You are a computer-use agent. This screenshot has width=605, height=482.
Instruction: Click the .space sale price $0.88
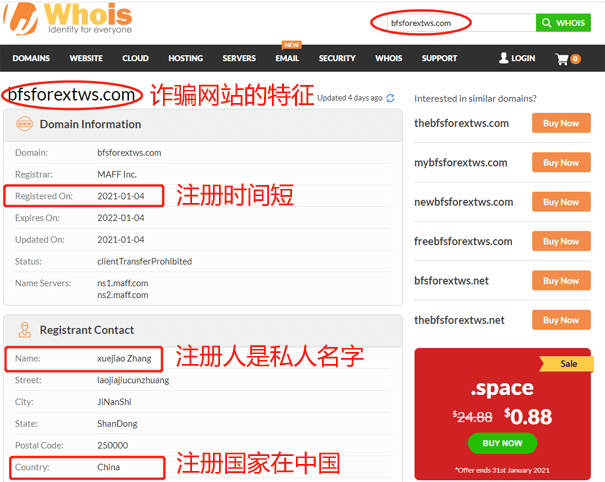pos(528,417)
